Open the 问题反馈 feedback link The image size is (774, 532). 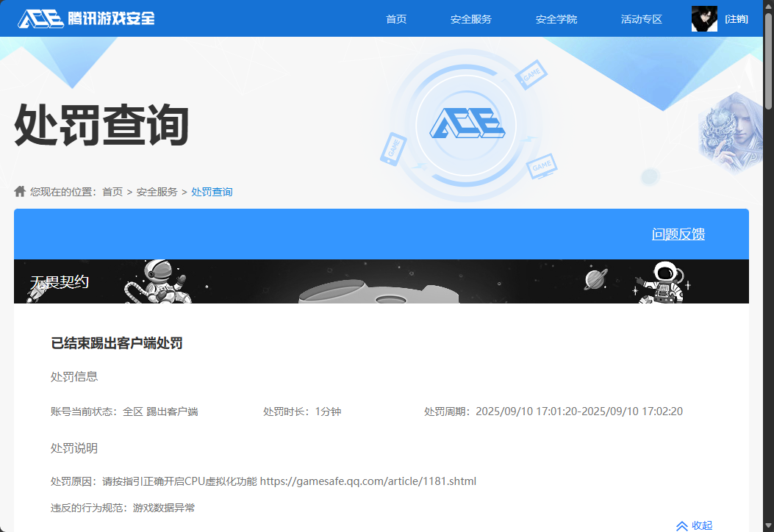pos(678,234)
